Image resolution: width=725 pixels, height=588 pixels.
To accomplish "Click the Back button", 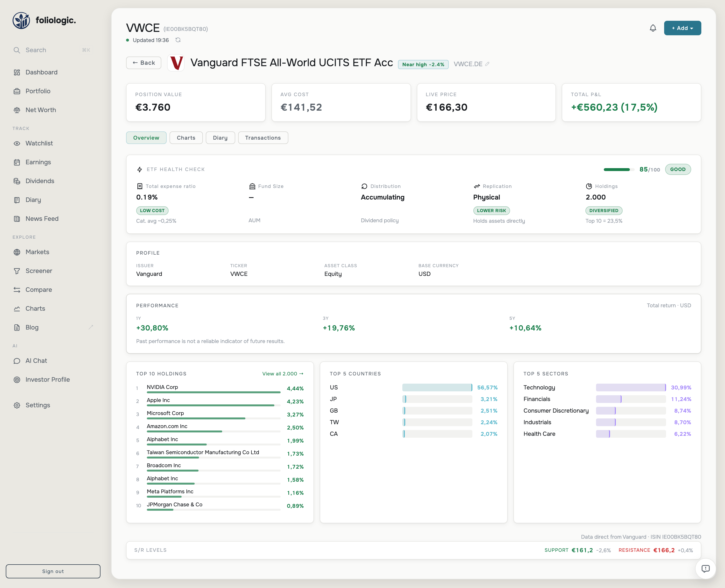I will click(x=144, y=63).
